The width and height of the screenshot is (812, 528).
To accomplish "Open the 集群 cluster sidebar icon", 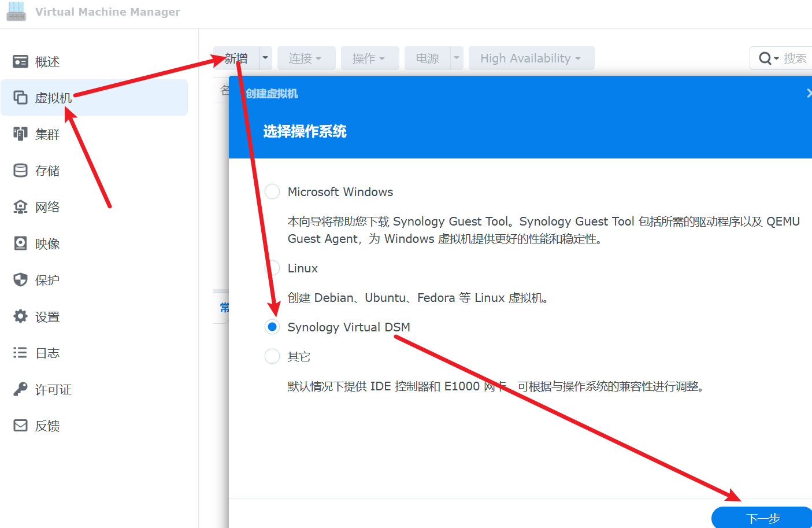I will [x=20, y=134].
